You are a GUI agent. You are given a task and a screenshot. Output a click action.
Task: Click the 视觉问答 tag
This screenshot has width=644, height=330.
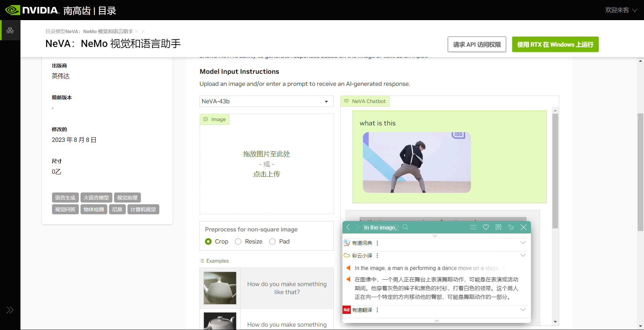(65, 209)
